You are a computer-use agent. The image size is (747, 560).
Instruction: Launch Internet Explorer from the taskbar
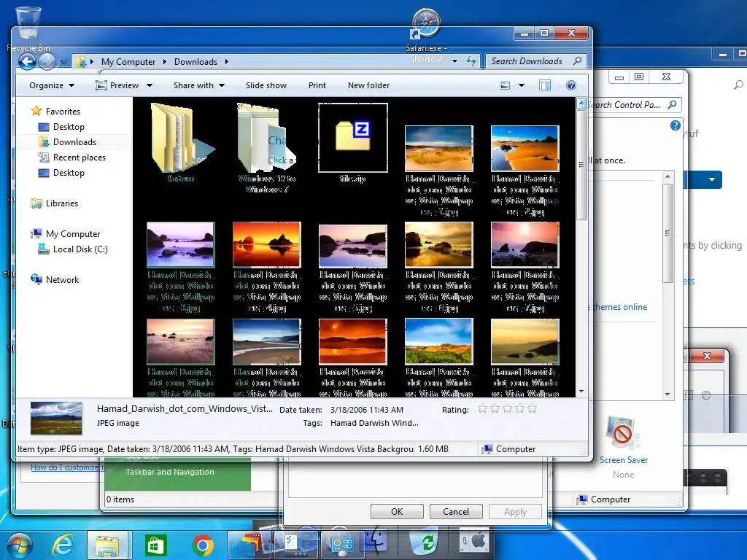tap(63, 544)
